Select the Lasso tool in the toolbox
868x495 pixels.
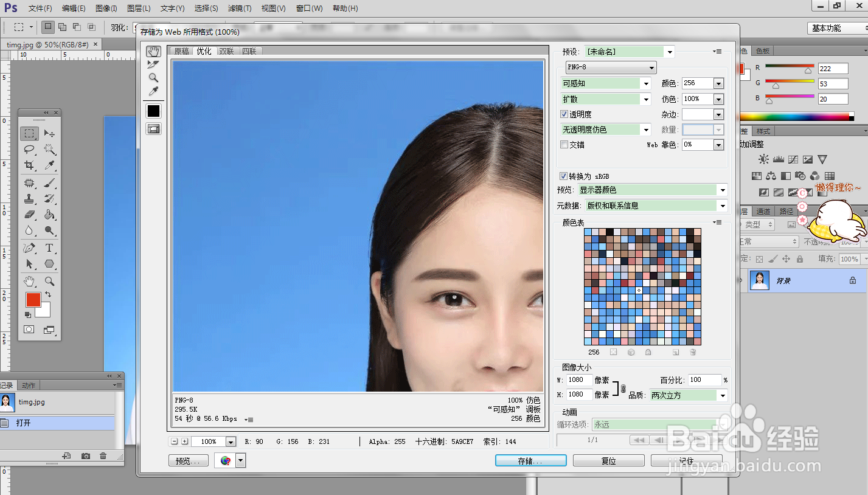(29, 149)
